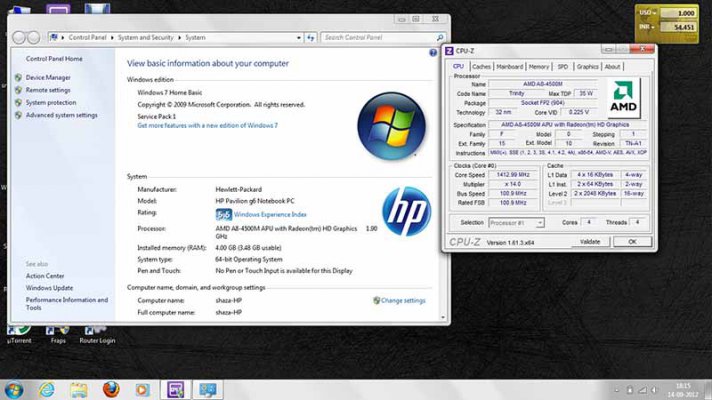Click the search magnifier icon
The width and height of the screenshot is (712, 400).
[x=440, y=38]
